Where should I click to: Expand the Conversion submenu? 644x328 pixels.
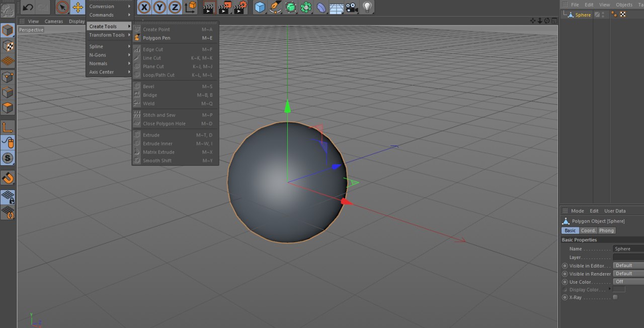110,7
